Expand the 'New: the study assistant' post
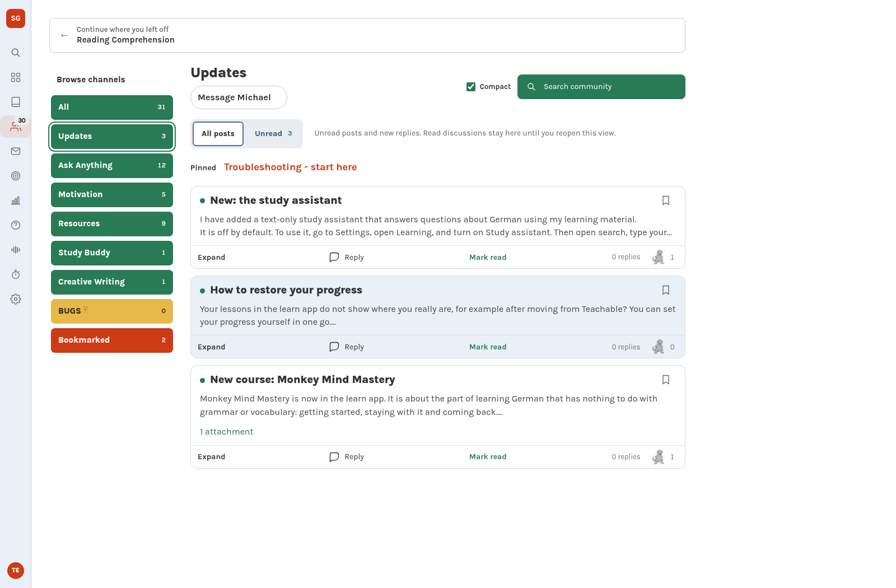The image size is (896, 588). pyautogui.click(x=212, y=258)
